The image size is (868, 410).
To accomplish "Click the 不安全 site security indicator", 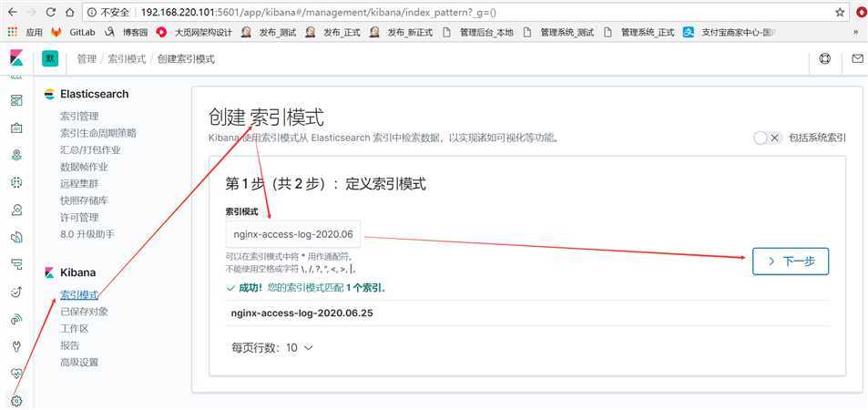I will coord(109,12).
